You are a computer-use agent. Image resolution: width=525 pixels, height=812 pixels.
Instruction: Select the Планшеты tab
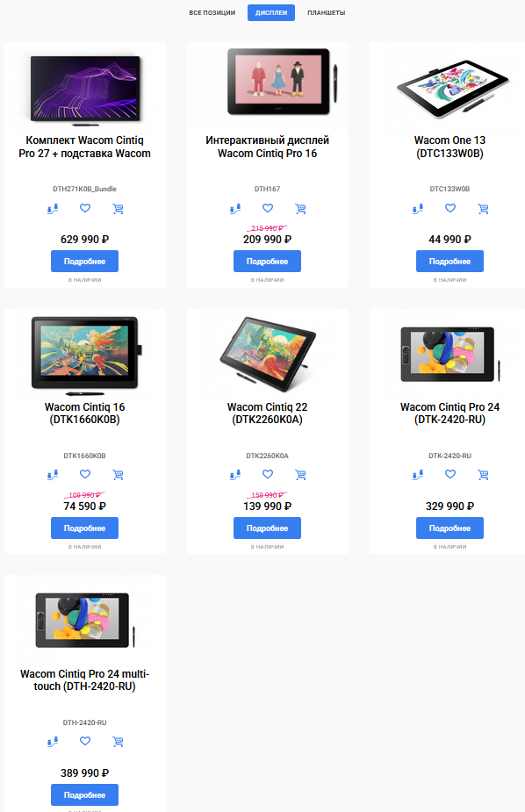click(327, 12)
